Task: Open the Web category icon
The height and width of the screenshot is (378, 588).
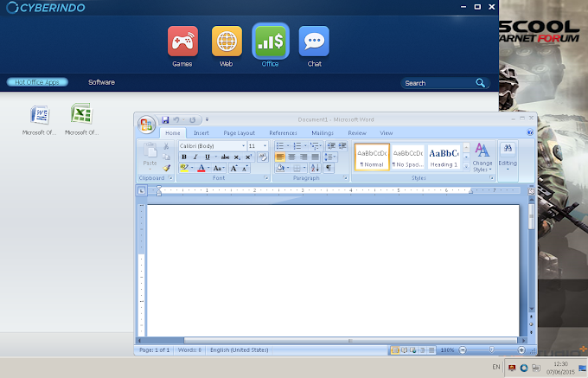Action: 227,42
